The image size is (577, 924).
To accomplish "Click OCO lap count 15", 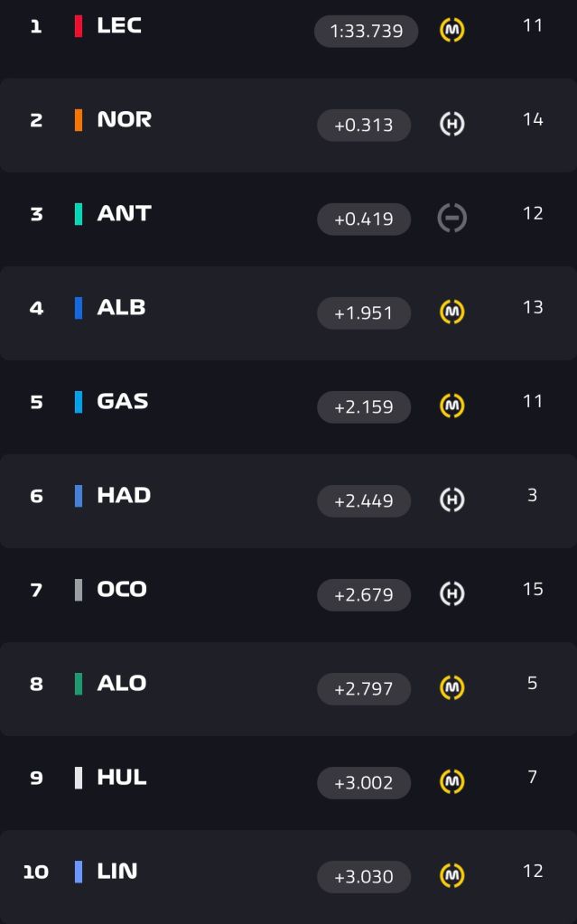I will 533,589.
